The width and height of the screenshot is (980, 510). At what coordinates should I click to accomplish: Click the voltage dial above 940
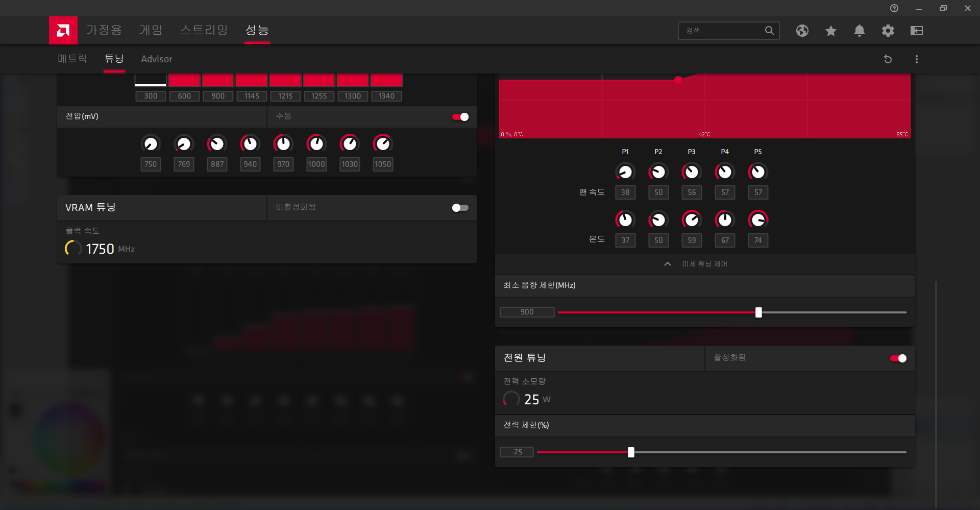[250, 144]
